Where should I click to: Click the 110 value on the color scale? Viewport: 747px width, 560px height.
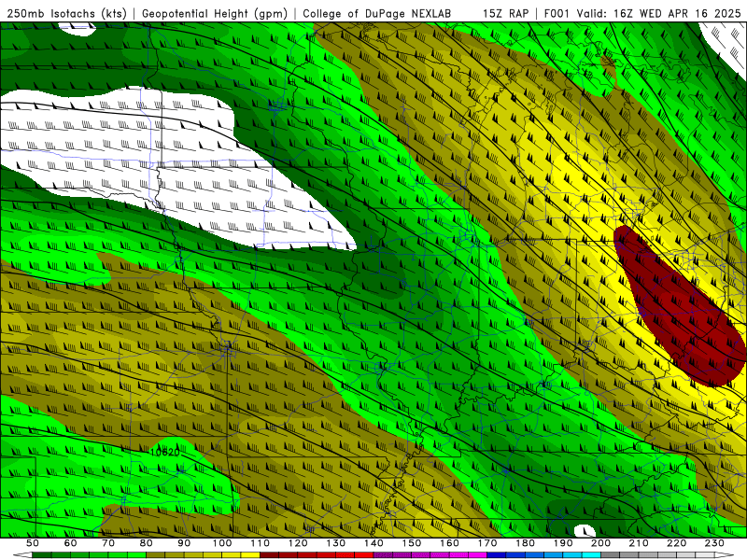point(261,543)
